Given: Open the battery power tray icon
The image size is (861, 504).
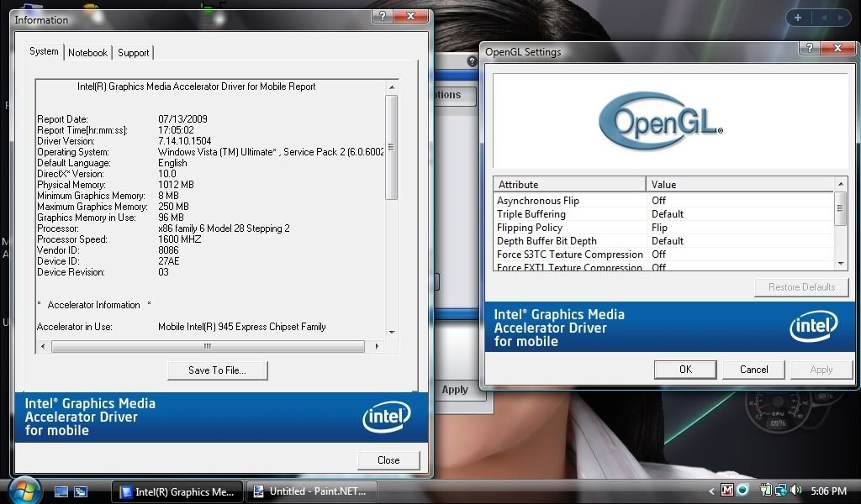Looking at the screenshot, I should point(765,490).
